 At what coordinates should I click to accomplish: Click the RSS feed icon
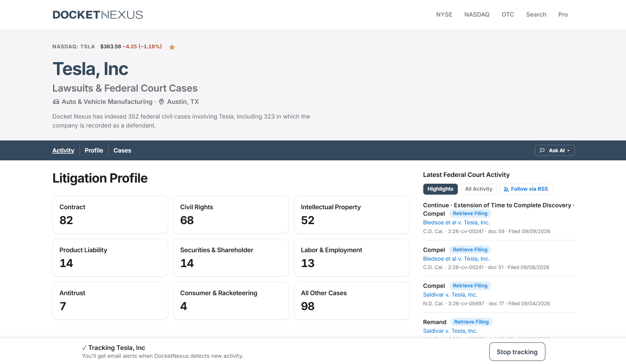tap(506, 189)
